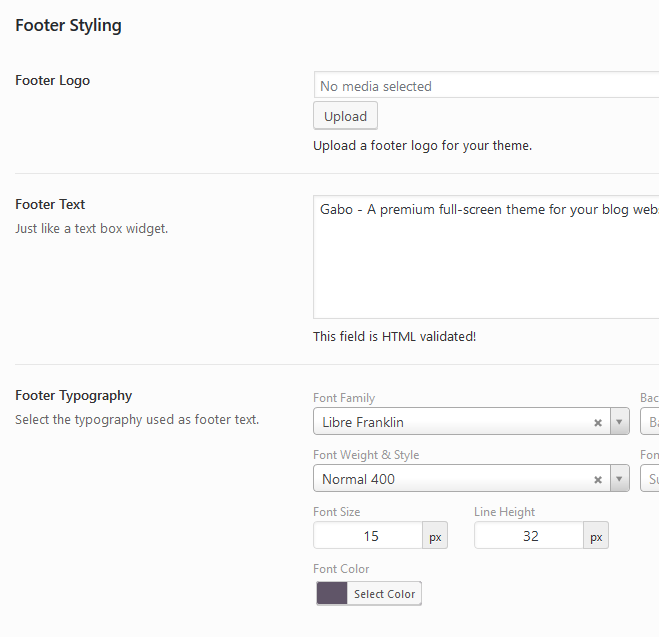Viewport: 659px width, 637px height.
Task: Clear the Libre Franklin font family selection
Action: pos(598,422)
